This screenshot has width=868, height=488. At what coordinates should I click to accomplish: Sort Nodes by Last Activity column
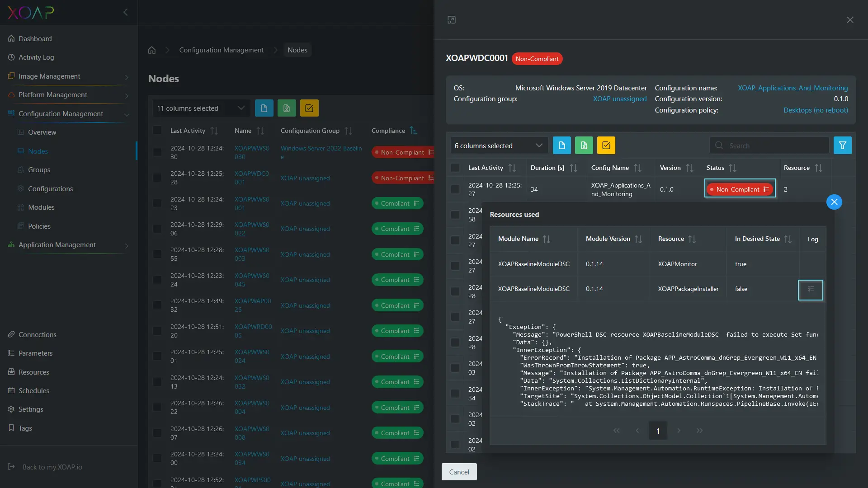(214, 131)
